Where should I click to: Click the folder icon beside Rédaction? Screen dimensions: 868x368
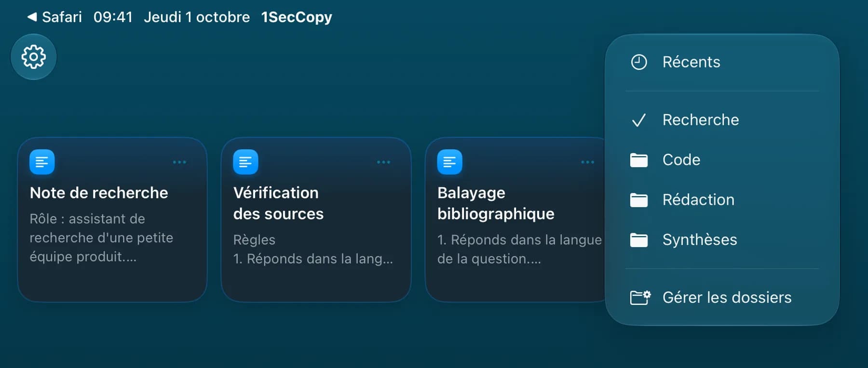[639, 200]
